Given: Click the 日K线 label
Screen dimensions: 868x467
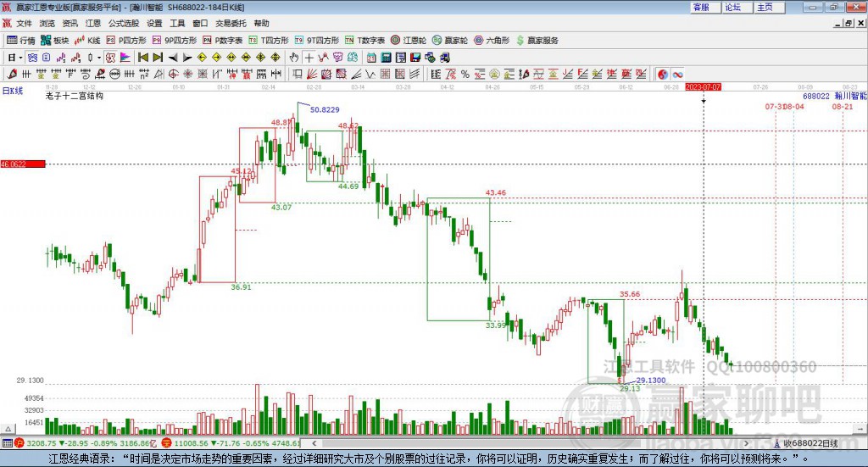Looking at the screenshot, I should pos(13,91).
